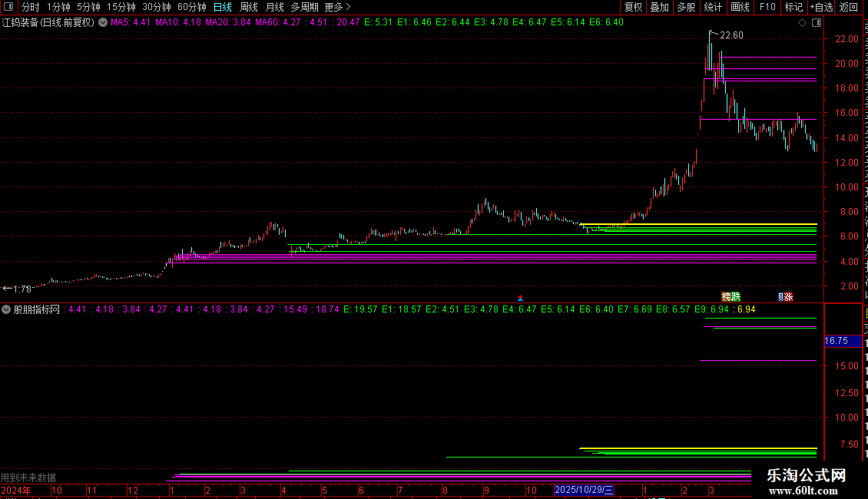
Task: Toggle 叠加 overlay mode
Action: (x=659, y=7)
